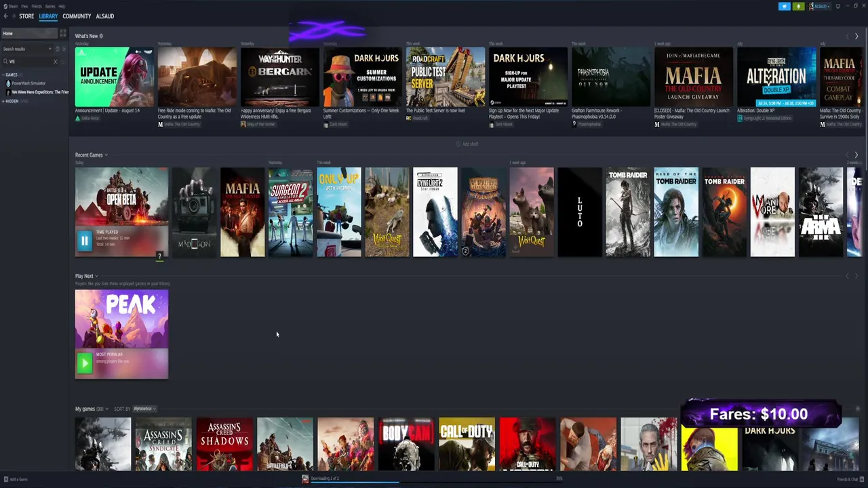868x488 pixels.
Task: Open the Downloading 2 of 2 status
Action: tap(325, 479)
